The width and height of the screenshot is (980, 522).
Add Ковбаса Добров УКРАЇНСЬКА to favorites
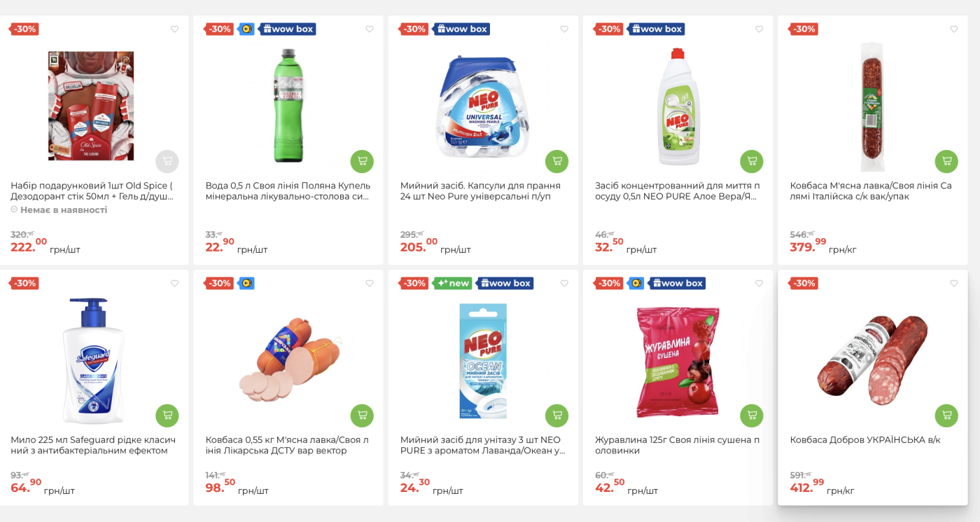coord(954,284)
